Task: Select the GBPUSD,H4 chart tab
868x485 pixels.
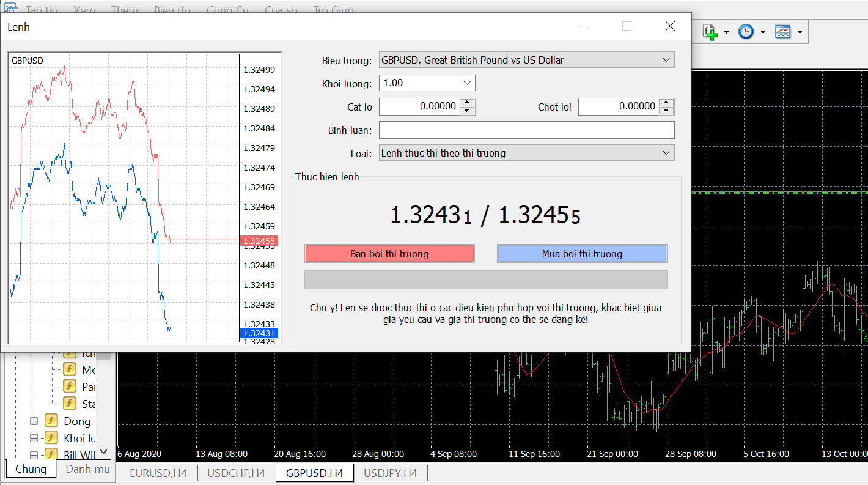Action: (315, 473)
